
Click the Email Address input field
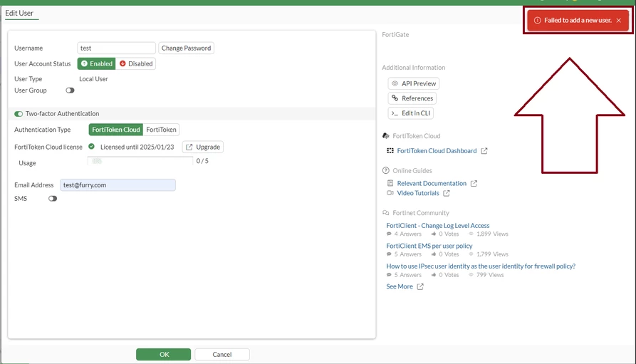pyautogui.click(x=118, y=184)
